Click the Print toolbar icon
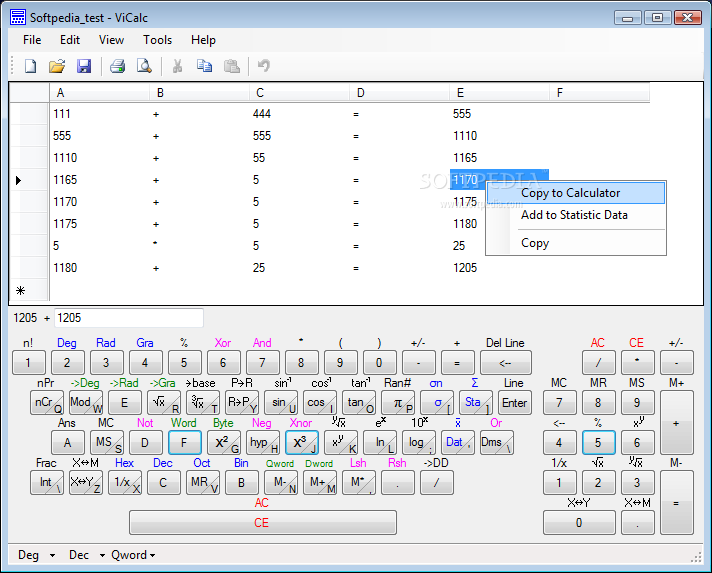This screenshot has height=573, width=712. pos(117,66)
